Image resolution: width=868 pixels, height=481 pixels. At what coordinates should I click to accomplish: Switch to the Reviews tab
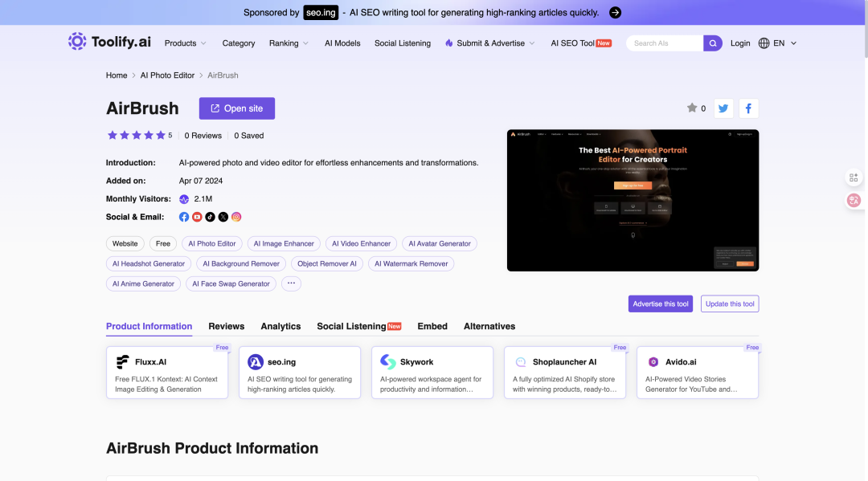[227, 326]
